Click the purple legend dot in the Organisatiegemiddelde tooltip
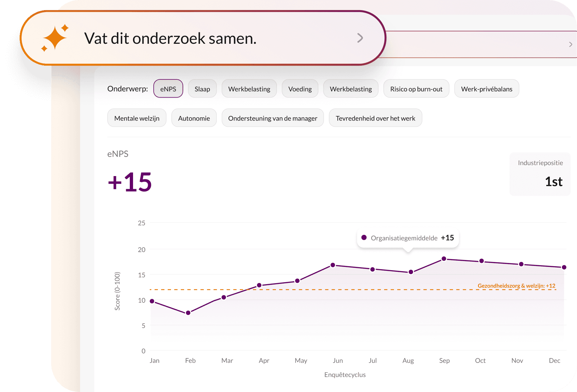This screenshot has width=577, height=392. 364,238
